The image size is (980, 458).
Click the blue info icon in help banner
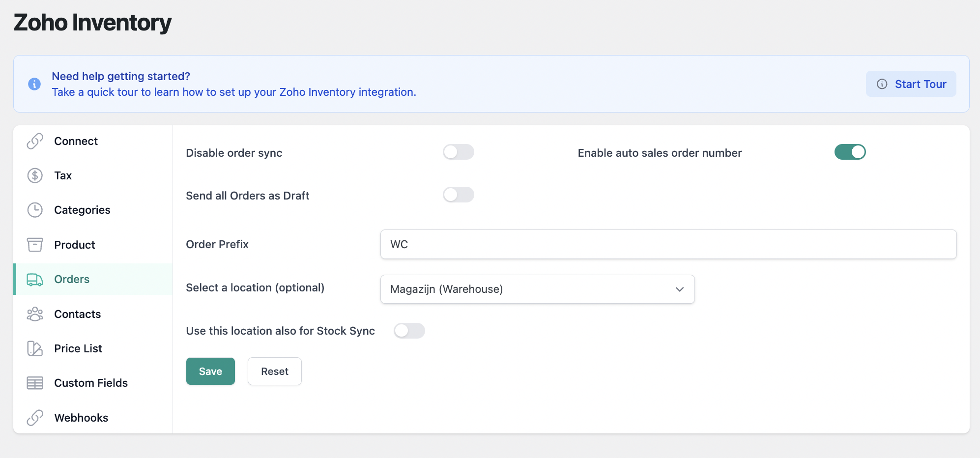pyautogui.click(x=34, y=84)
